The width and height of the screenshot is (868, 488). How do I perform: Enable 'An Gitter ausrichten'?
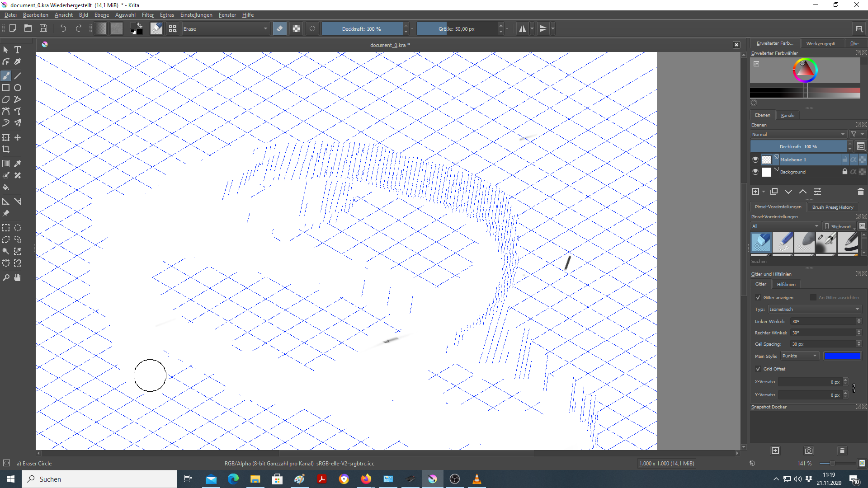point(813,297)
